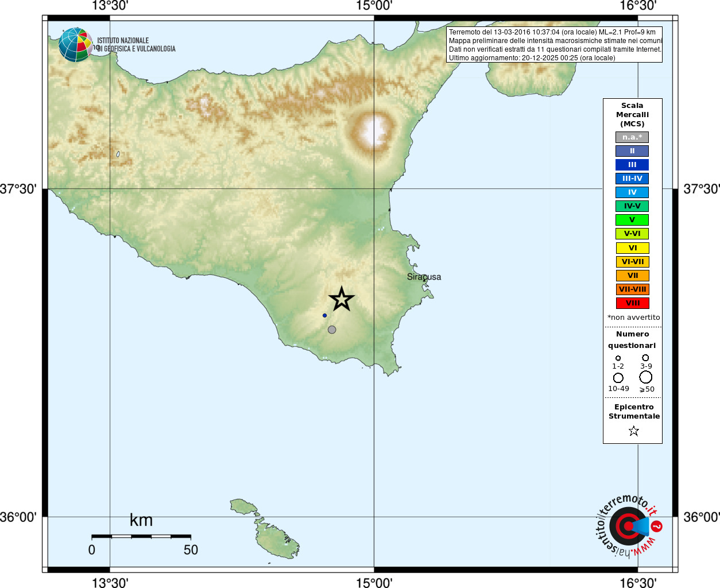Click the III-IV legend swatch
Viewport: 720px width, 588px height.
632,179
